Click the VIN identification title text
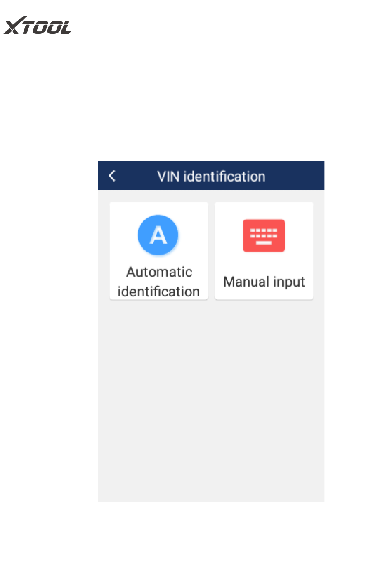The image size is (392, 569). coord(211,176)
